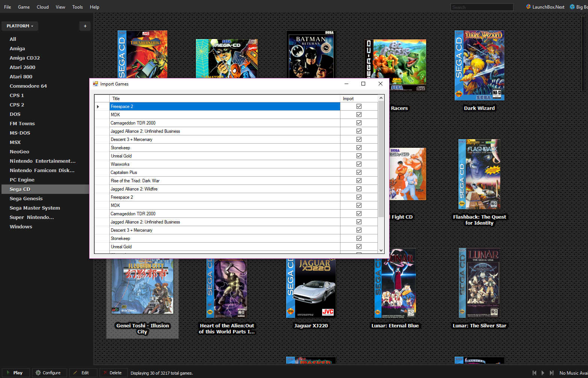Select Genei Toshi - Illusion City cover
The image size is (588, 378).
(142, 286)
